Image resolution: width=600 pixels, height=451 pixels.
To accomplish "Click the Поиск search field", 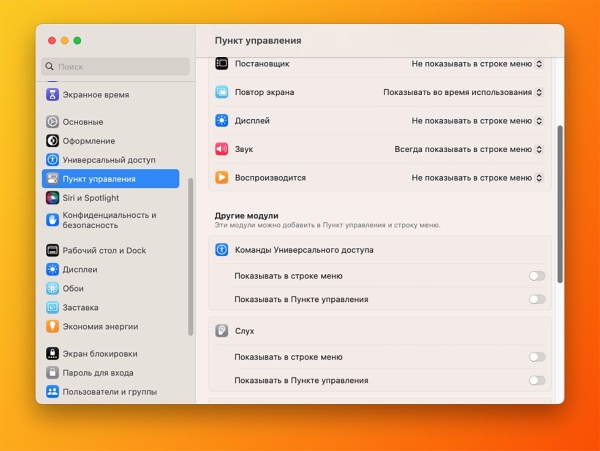I will (x=115, y=67).
